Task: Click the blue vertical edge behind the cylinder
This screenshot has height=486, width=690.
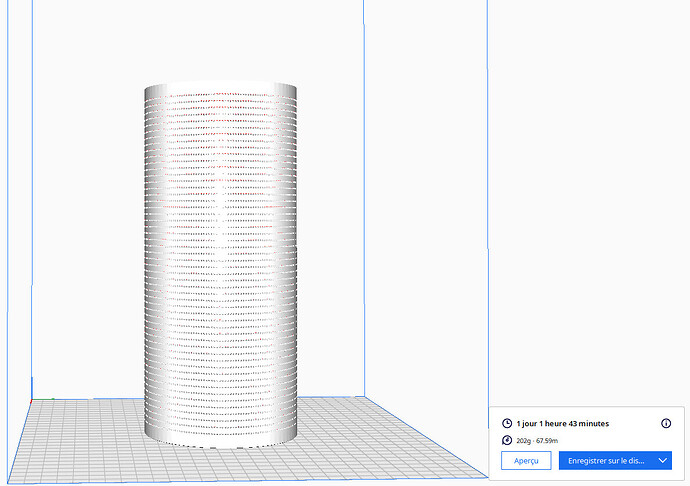Action: (x=363, y=200)
